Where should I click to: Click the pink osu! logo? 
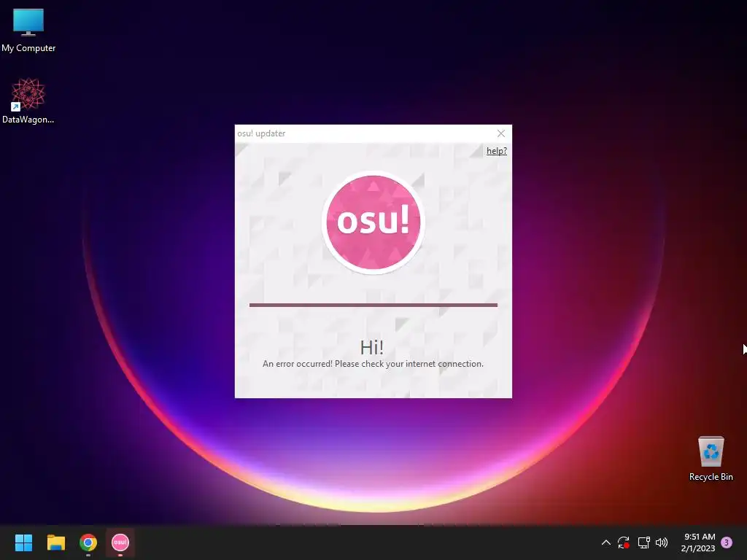pyautogui.click(x=373, y=222)
